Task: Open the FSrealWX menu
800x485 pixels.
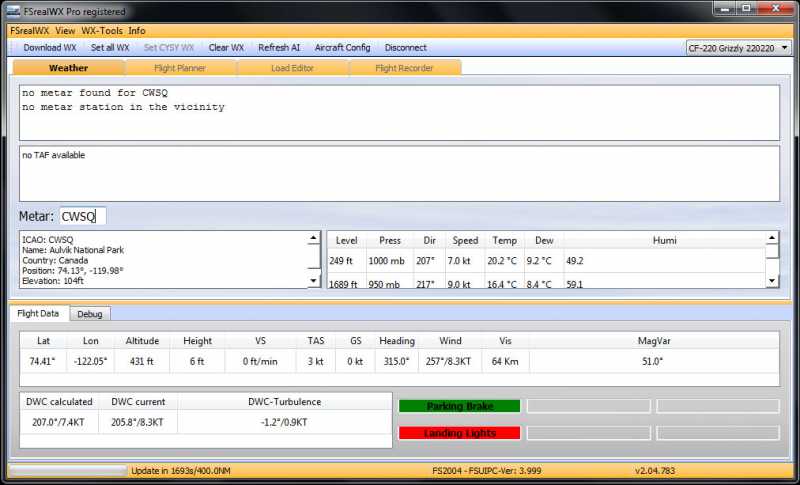Action: [29, 31]
